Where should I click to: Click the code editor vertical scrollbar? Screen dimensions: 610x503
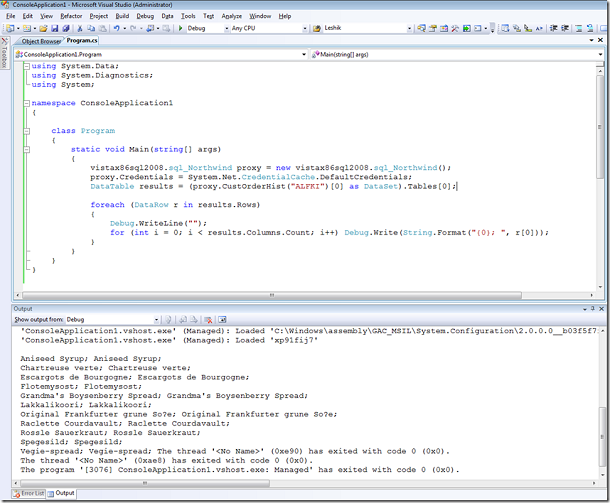coord(600,126)
